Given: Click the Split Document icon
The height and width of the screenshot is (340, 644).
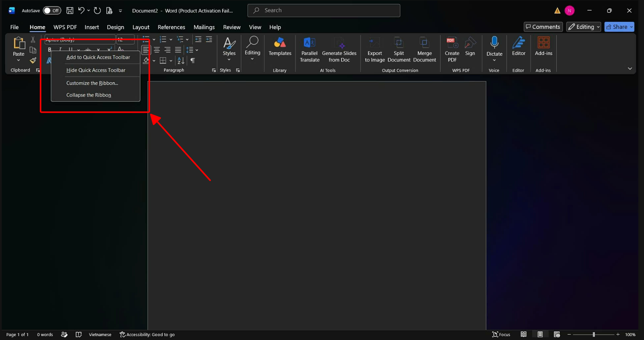Looking at the screenshot, I should (399, 50).
